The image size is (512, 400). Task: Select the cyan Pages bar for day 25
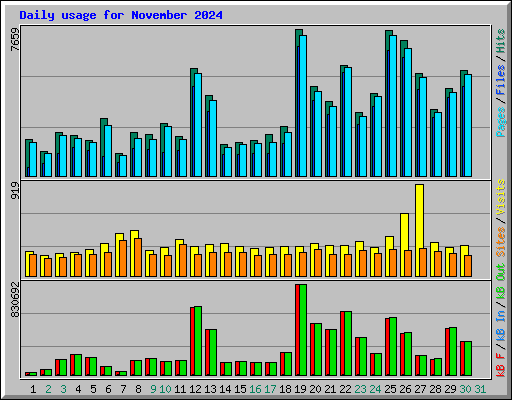click(x=393, y=106)
